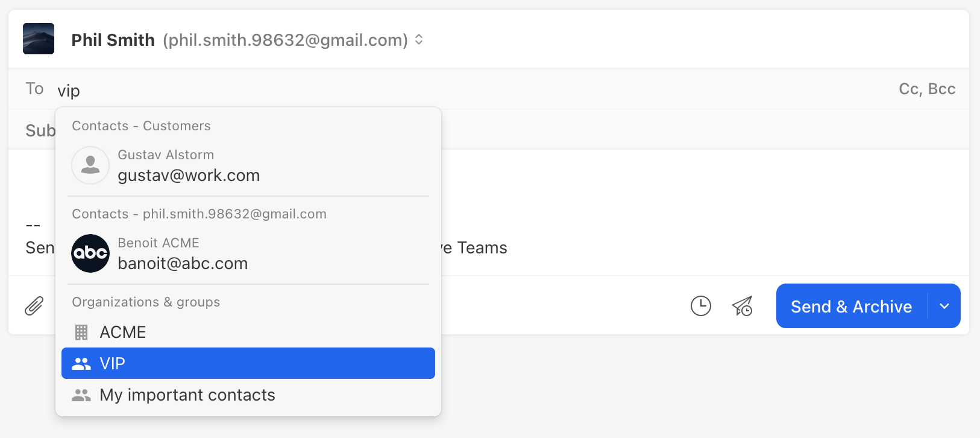The height and width of the screenshot is (438, 980).
Task: Select Benoit ACME as a recipient
Action: point(184,253)
